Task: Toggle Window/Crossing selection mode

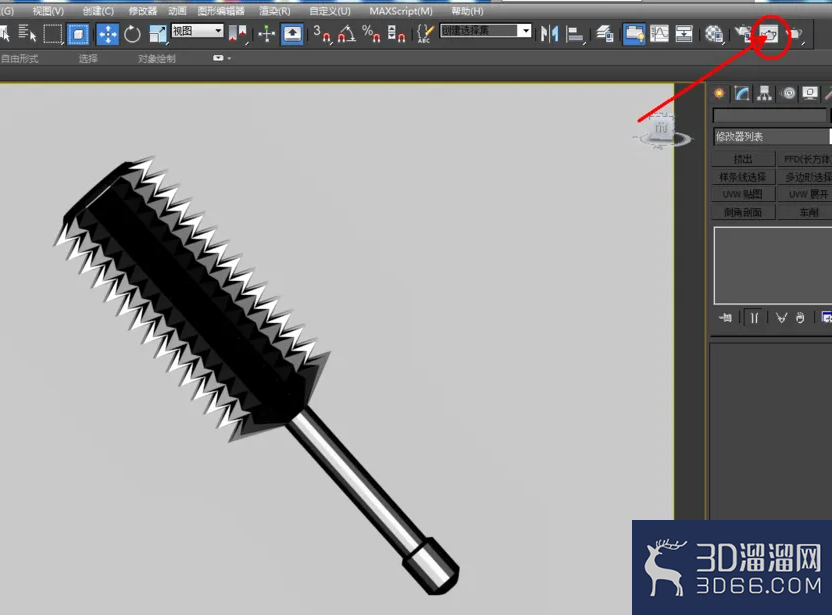Action: click(x=79, y=34)
